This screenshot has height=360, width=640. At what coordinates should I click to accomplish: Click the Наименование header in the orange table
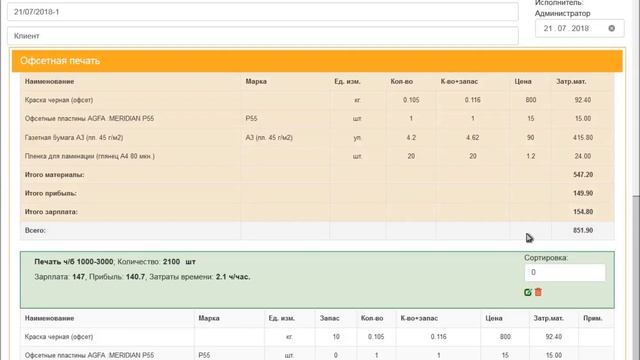pos(49,82)
